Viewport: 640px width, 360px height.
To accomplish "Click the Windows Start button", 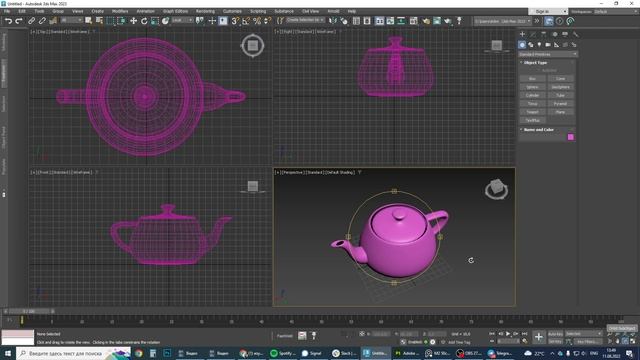I will point(8,353).
